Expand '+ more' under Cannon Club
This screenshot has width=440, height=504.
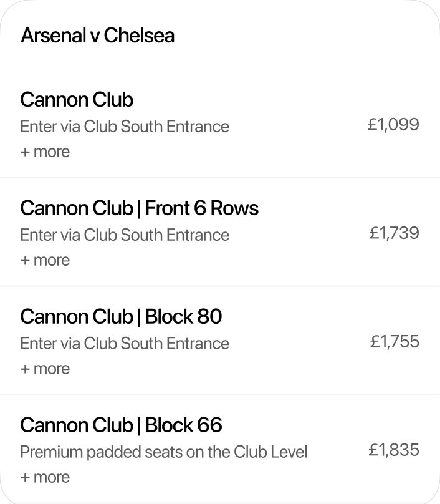tap(45, 152)
